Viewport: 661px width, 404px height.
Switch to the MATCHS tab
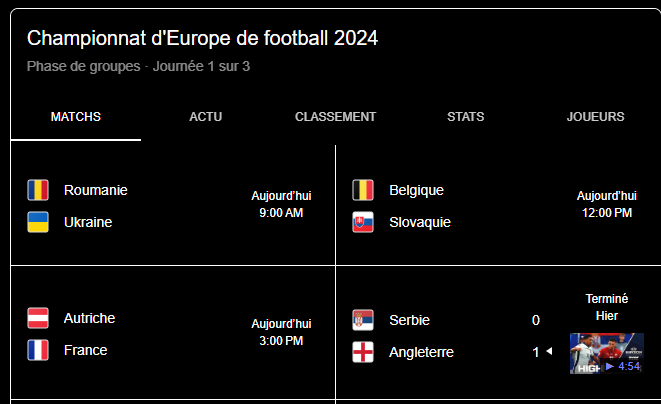[x=76, y=117]
